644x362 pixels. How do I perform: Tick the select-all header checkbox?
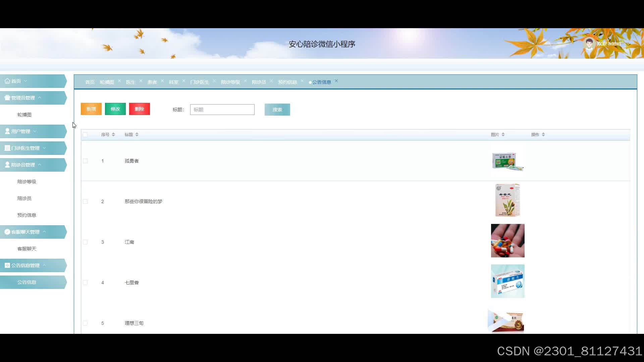[85, 135]
